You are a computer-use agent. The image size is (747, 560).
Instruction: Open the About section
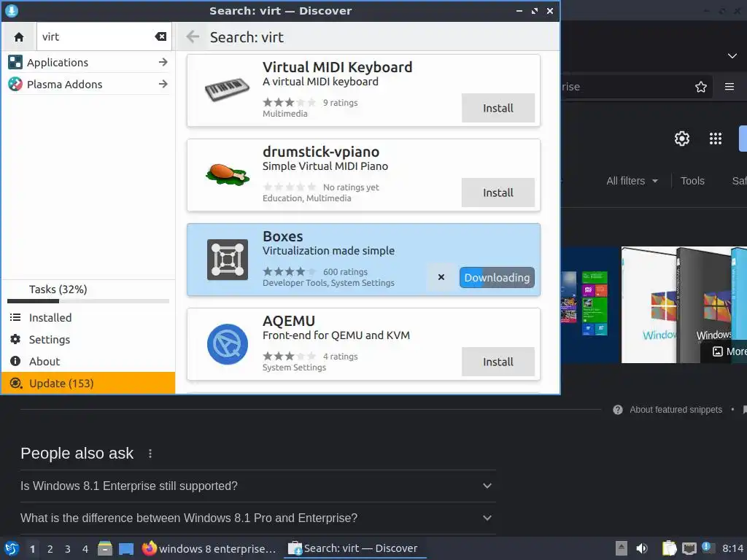[88, 361]
